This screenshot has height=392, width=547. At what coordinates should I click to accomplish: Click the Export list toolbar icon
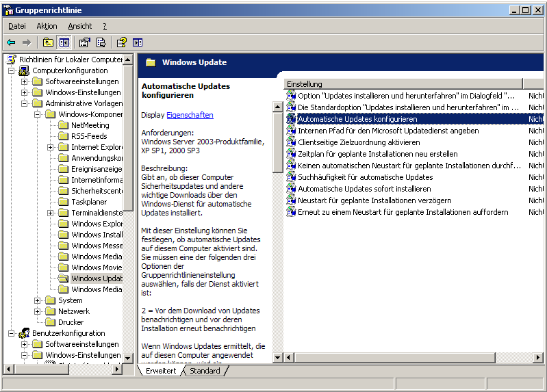tap(101, 42)
